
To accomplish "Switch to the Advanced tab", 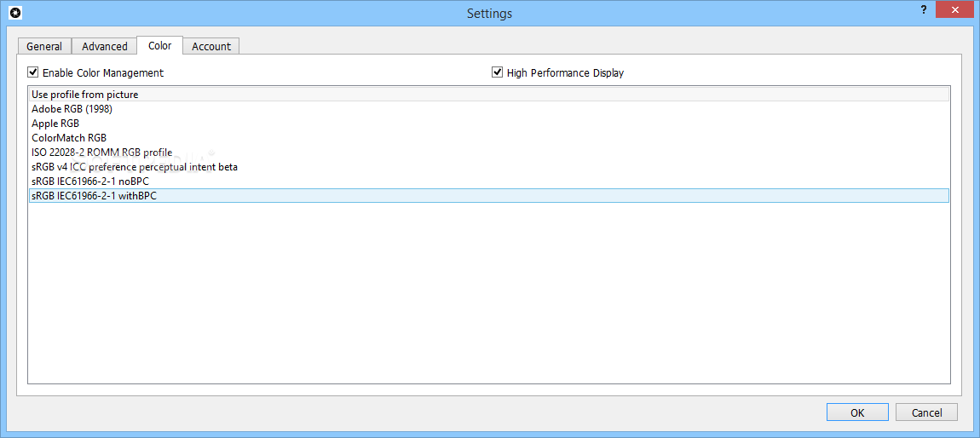I will 104,46.
